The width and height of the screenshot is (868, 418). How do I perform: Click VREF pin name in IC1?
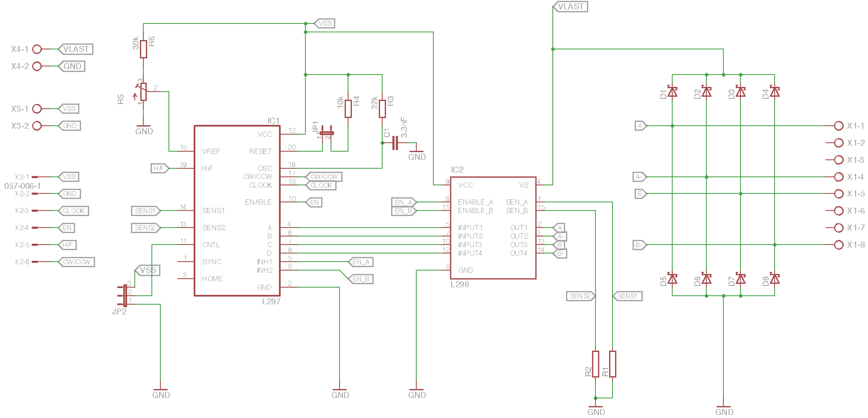pos(211,151)
